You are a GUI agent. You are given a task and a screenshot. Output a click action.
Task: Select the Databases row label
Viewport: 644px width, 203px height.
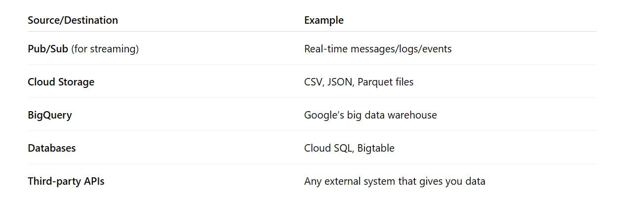click(52, 148)
